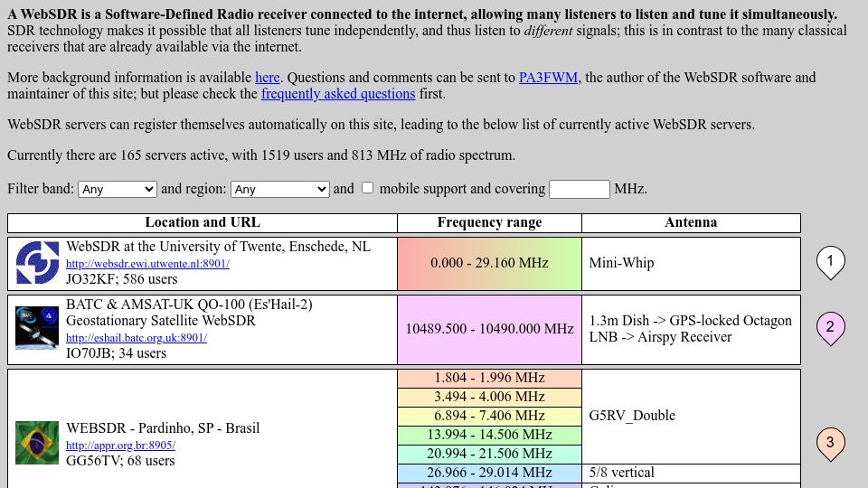Click the 0.000 - 29.160 MHz frequency cell
This screenshot has height=488, width=868.
pyautogui.click(x=489, y=263)
